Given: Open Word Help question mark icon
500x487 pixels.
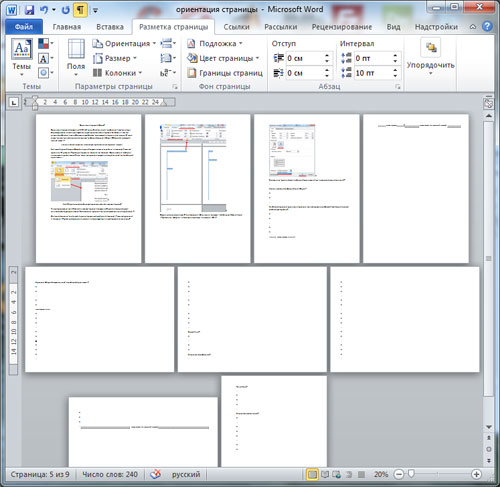Looking at the screenshot, I should tap(487, 26).
